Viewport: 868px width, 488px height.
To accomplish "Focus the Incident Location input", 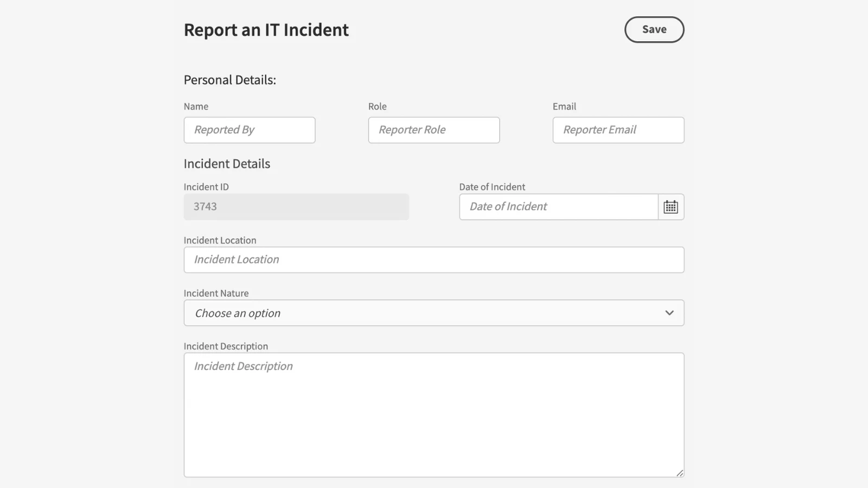I will tap(434, 260).
